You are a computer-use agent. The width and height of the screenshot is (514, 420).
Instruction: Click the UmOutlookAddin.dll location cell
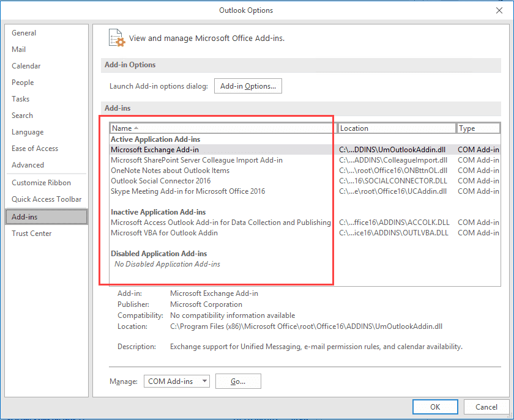point(392,150)
